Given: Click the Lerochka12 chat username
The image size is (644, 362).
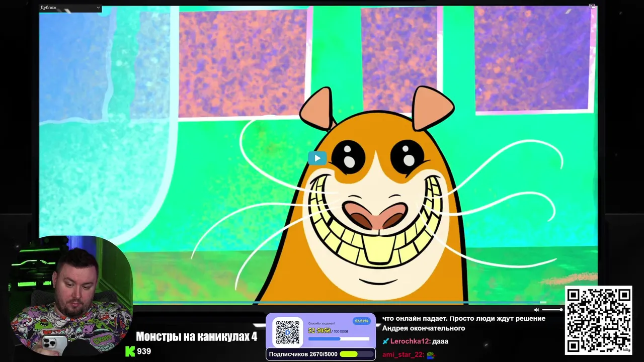Looking at the screenshot, I should pos(410,341).
